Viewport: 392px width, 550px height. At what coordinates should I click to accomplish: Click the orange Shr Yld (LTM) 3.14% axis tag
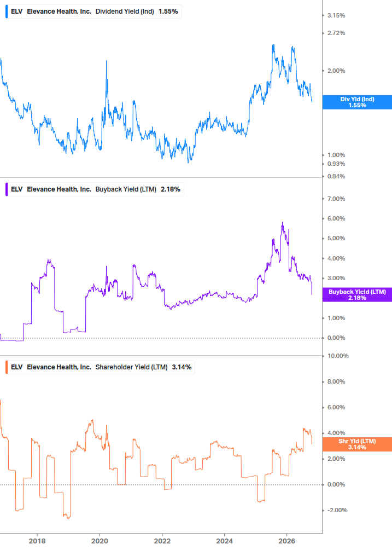click(x=358, y=444)
